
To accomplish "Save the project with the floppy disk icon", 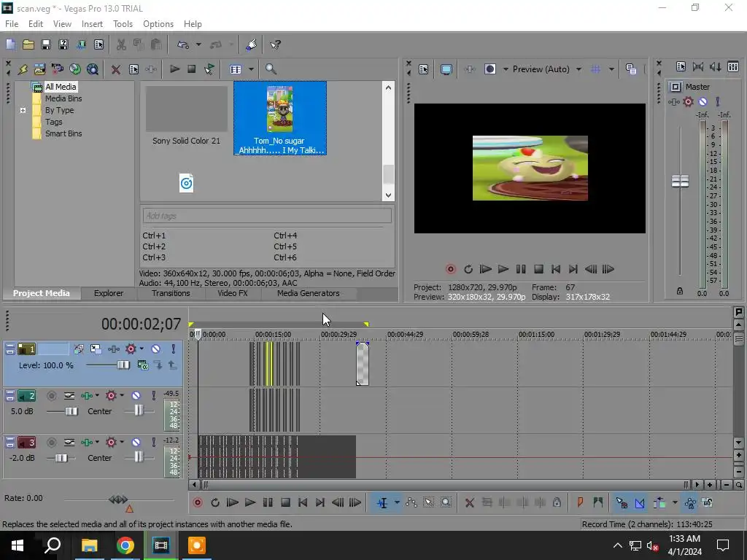I will point(46,44).
